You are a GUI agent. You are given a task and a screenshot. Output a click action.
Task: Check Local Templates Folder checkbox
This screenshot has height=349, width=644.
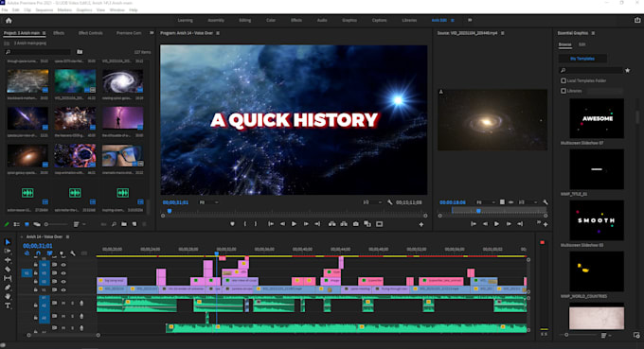(x=563, y=80)
